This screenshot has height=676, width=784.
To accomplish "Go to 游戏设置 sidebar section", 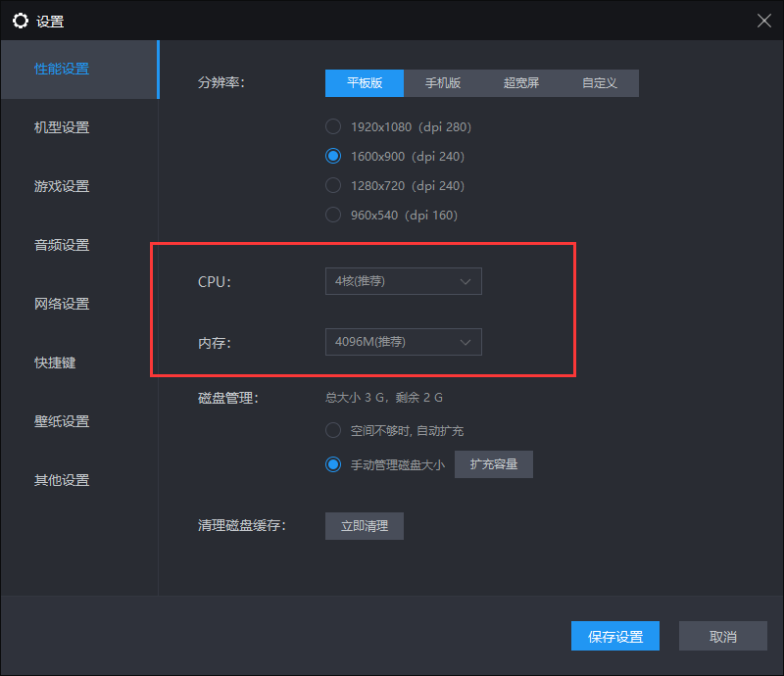I will [62, 186].
